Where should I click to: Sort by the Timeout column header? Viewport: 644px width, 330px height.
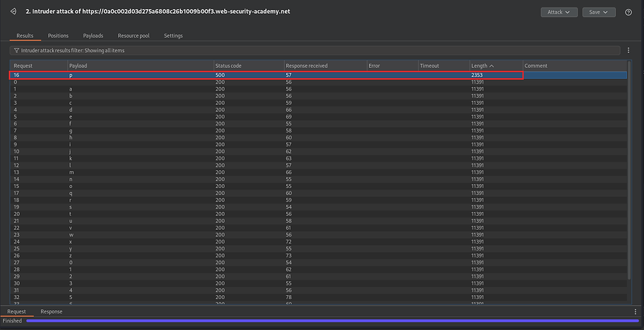click(444, 66)
